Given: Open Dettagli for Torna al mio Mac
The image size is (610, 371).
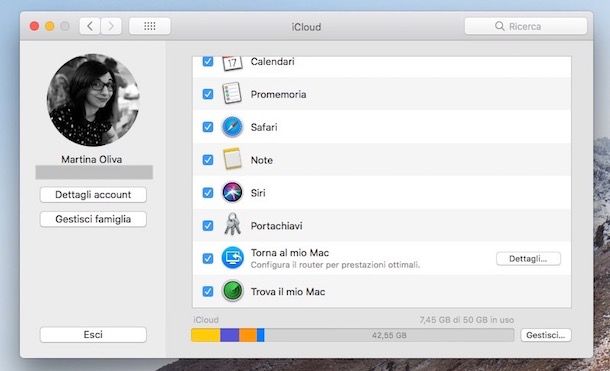Looking at the screenshot, I should tap(528, 259).
